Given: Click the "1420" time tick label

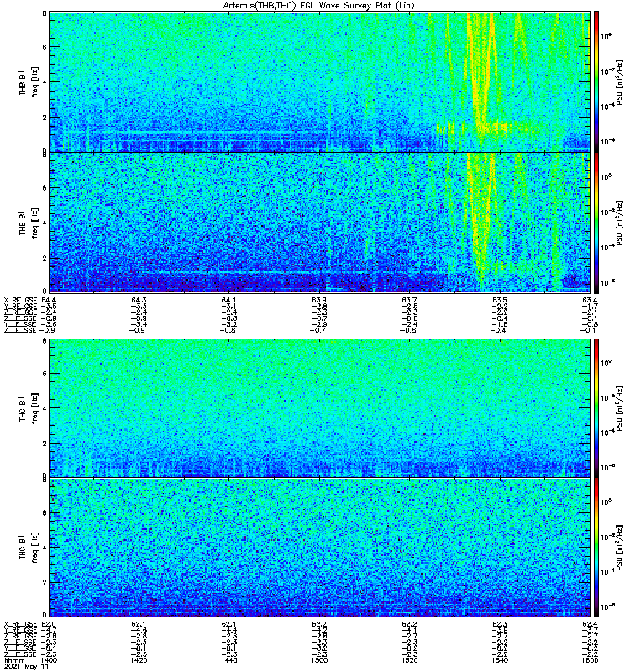Looking at the screenshot, I should pos(139,660).
